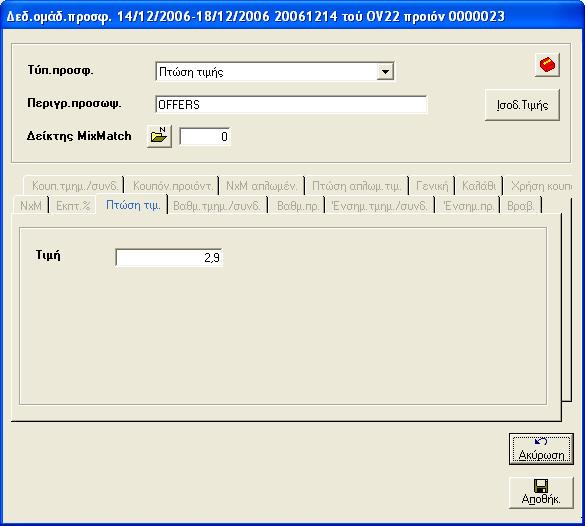Click the Δείκτης MixMatch number field
Viewport: 585px width, 526px height.
(205, 137)
